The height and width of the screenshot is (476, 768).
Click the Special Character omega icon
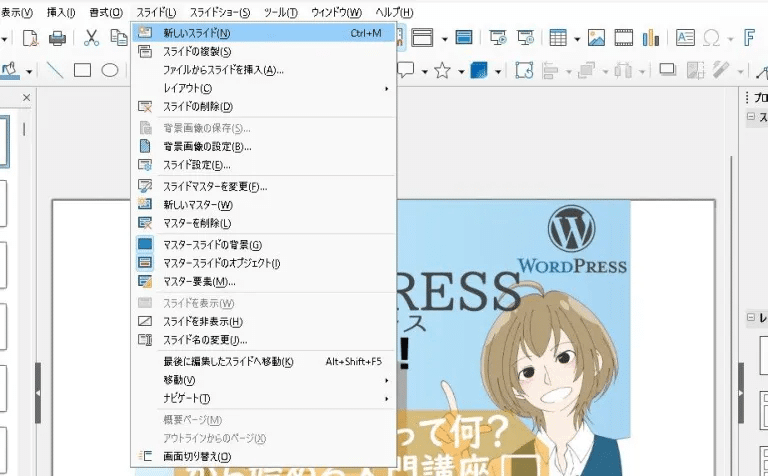pyautogui.click(x=711, y=38)
